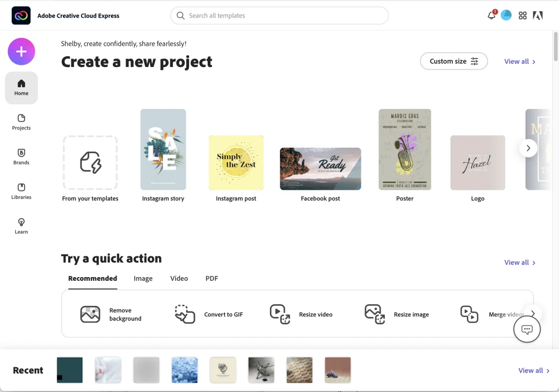
Task: Open the Merge videos quick action
Action: coord(487,314)
